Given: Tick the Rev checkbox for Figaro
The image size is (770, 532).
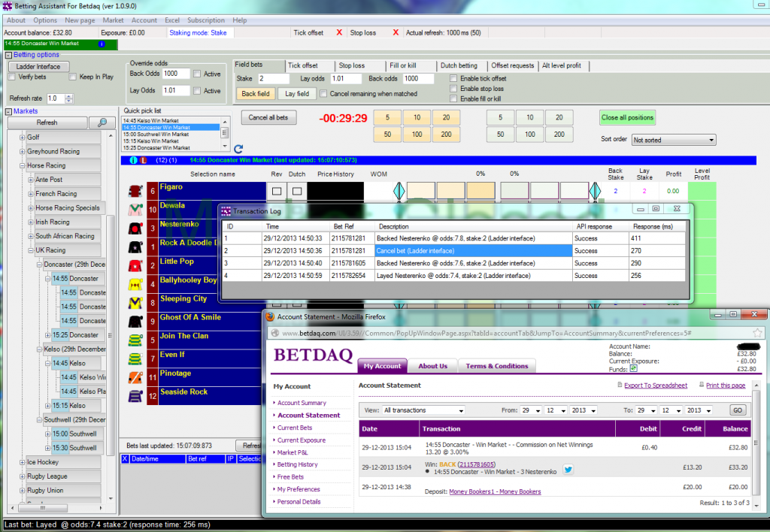Looking at the screenshot, I should coord(277,191).
